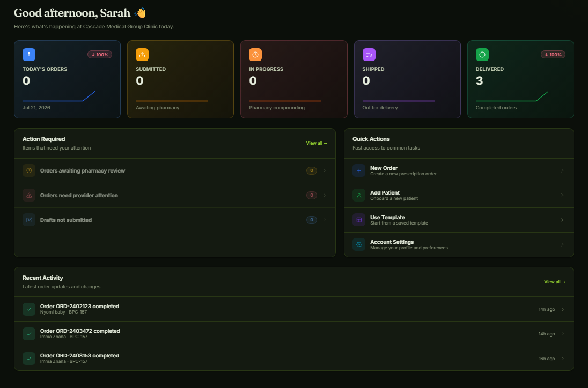Click the blue 0 badge for drafts
The image size is (588, 388).
(312, 220)
